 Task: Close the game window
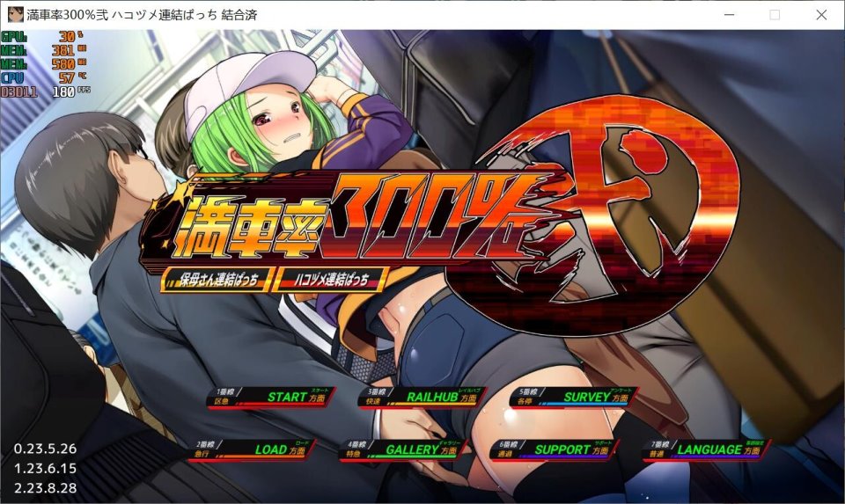click(x=821, y=15)
